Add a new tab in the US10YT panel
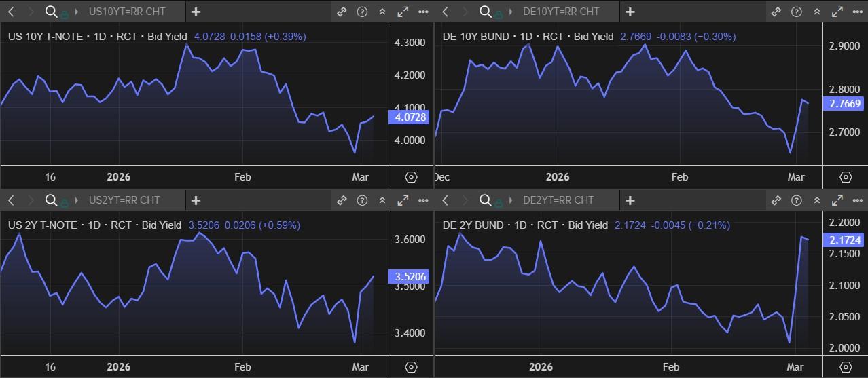This screenshot has height=378, width=868. coord(196,12)
